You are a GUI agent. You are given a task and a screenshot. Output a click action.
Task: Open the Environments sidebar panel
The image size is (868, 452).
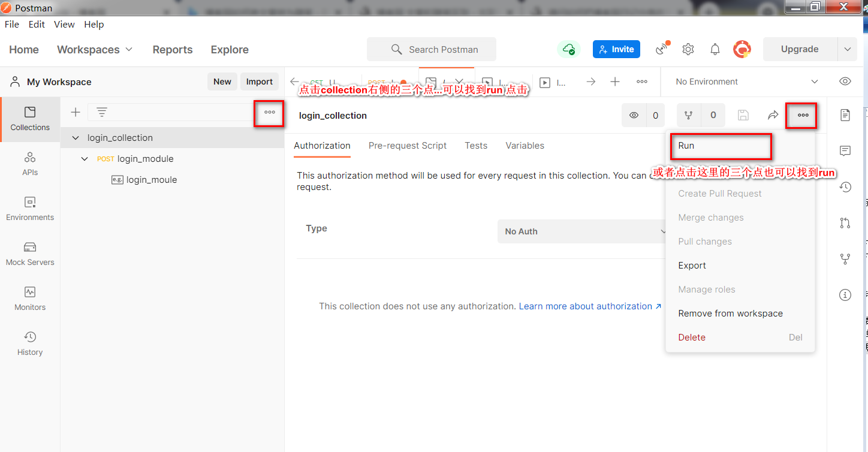coord(30,209)
